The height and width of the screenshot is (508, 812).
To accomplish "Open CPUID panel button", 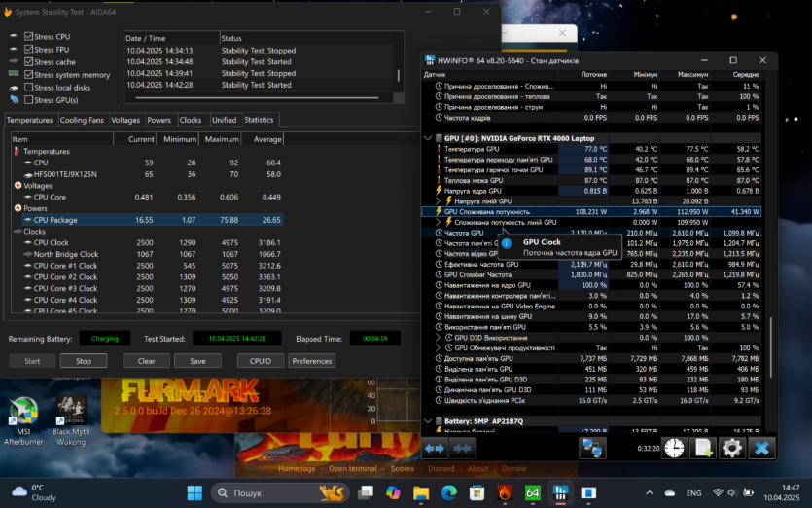I will pos(261,361).
